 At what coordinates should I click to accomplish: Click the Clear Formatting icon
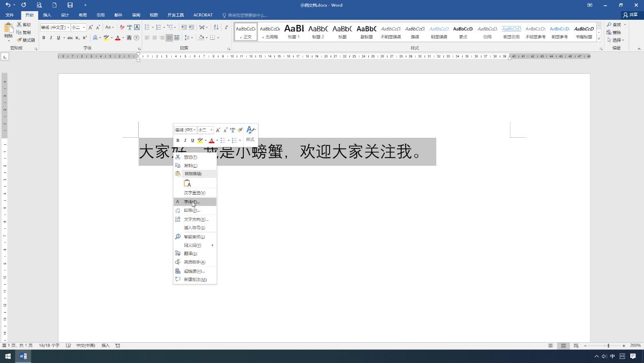click(x=121, y=27)
